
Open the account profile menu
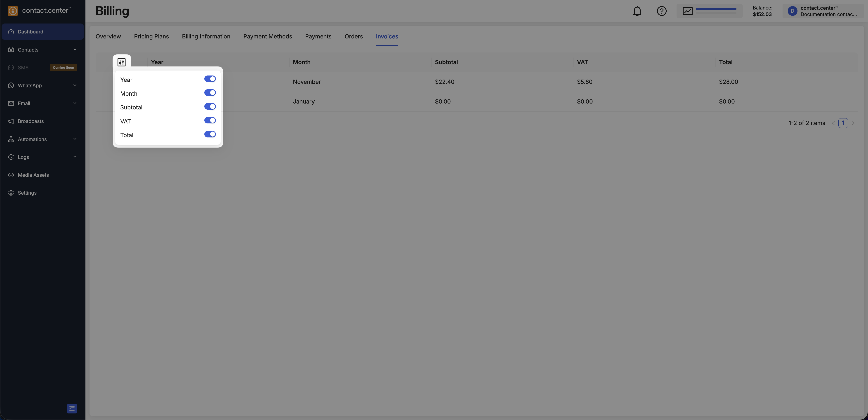[x=822, y=11]
